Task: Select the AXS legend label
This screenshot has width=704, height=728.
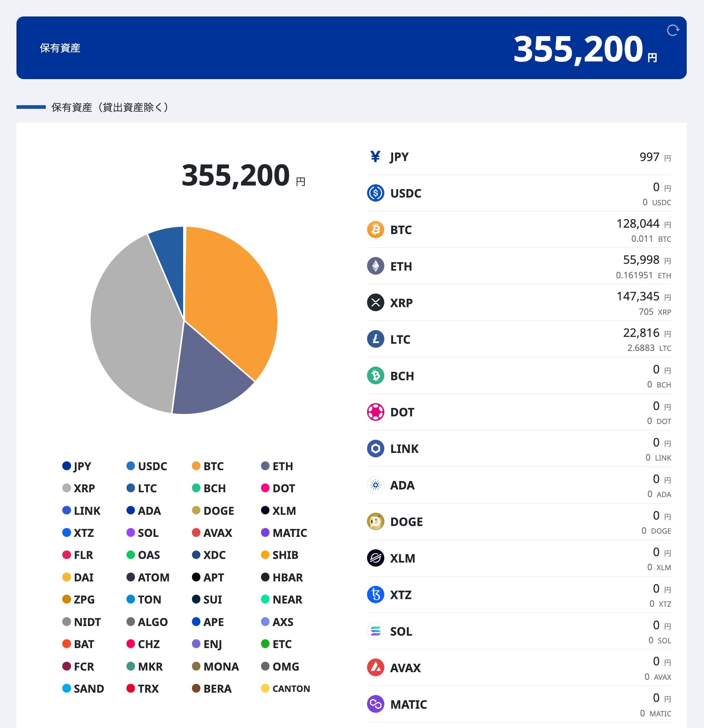Action: tap(283, 622)
